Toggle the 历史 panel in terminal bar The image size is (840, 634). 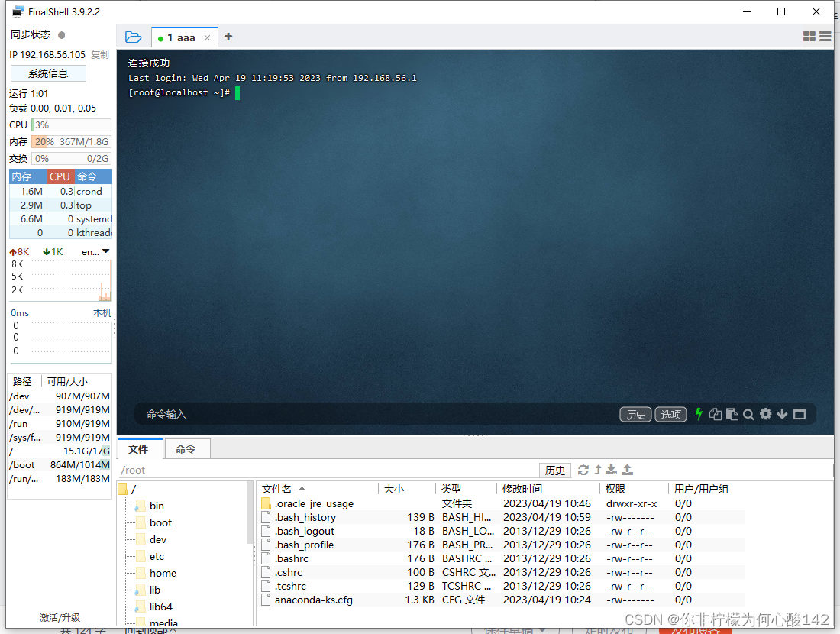(x=635, y=414)
